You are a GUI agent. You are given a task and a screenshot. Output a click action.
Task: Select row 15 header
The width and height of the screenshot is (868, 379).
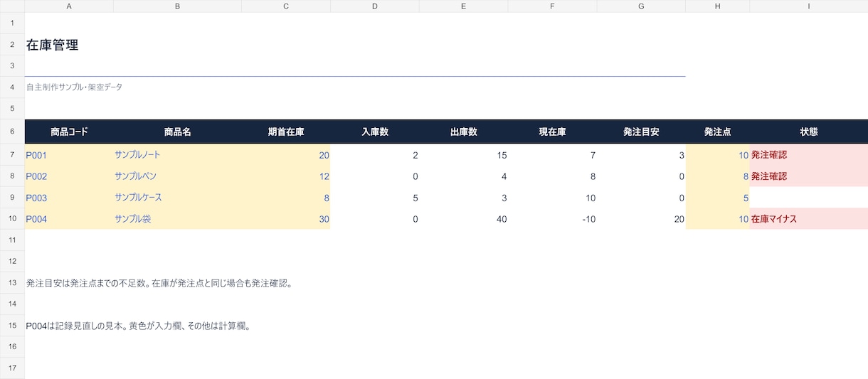click(12, 326)
